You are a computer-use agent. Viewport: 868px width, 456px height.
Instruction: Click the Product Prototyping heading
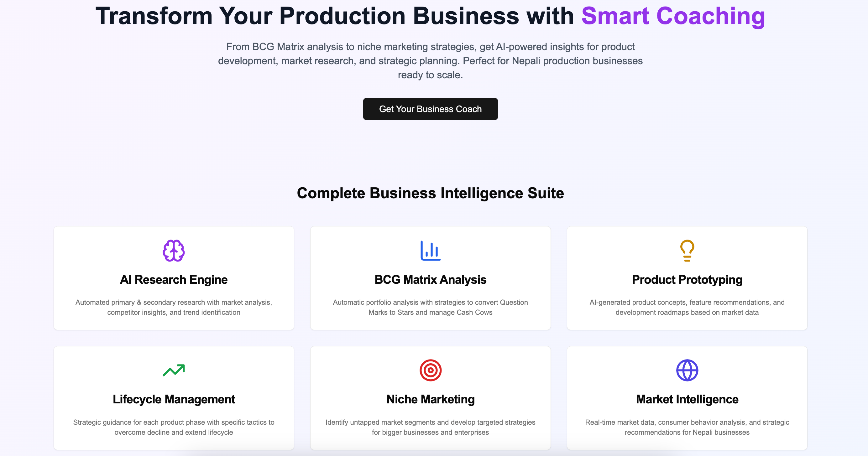point(687,280)
